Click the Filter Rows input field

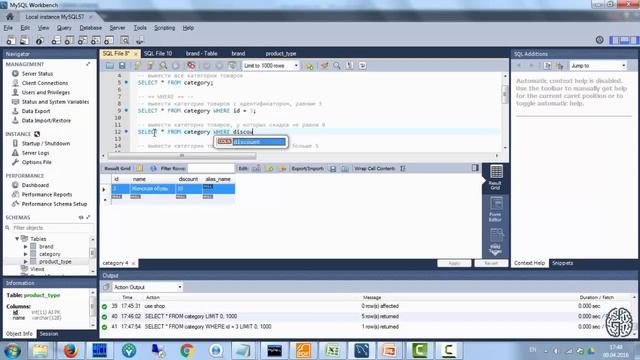tap(211, 168)
